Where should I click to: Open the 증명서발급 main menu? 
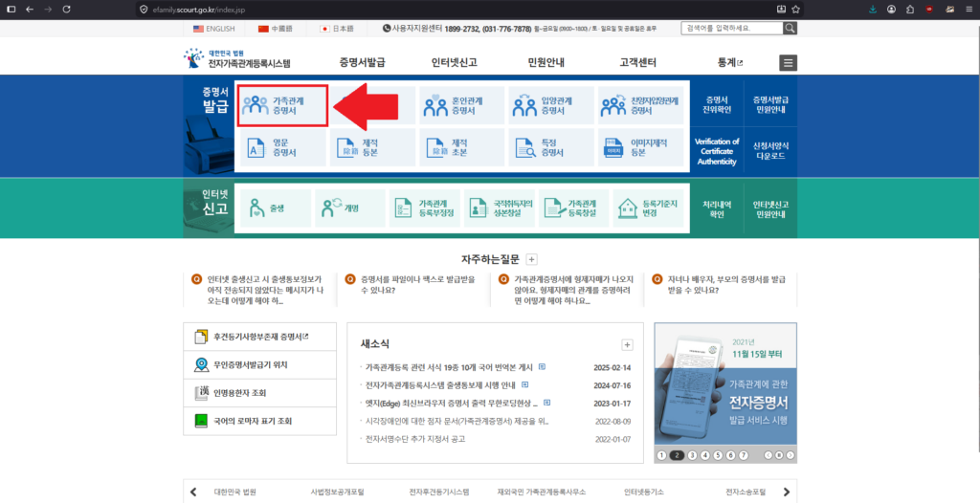tap(362, 62)
